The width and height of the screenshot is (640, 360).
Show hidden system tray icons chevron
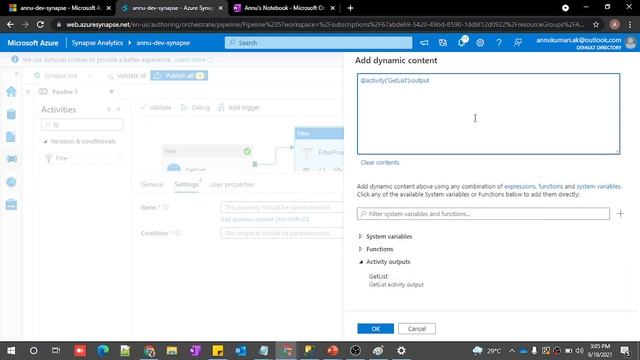(x=511, y=351)
